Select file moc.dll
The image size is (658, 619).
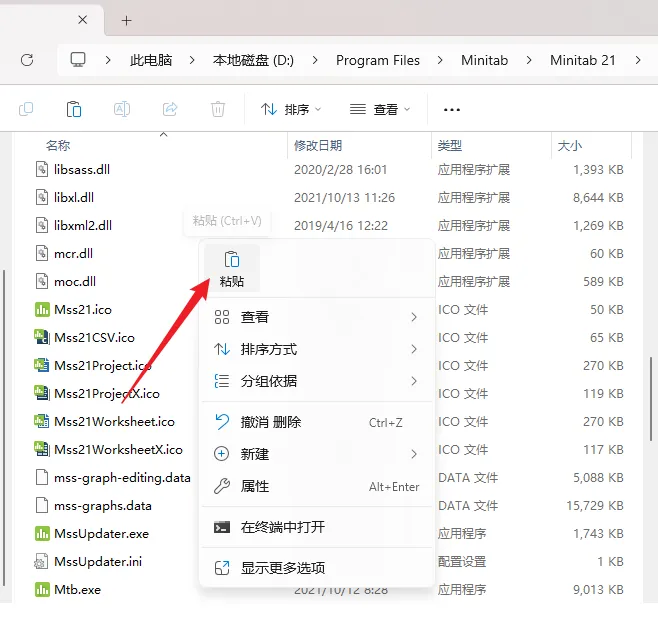click(75, 282)
